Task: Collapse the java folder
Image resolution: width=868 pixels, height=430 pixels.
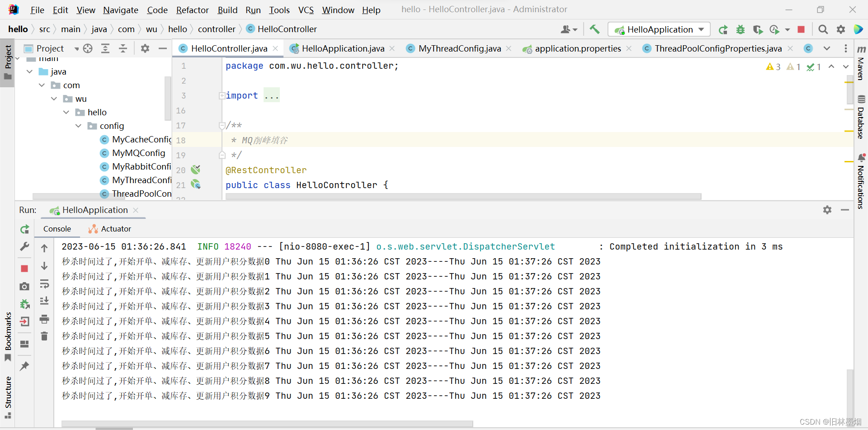Action: click(x=29, y=71)
